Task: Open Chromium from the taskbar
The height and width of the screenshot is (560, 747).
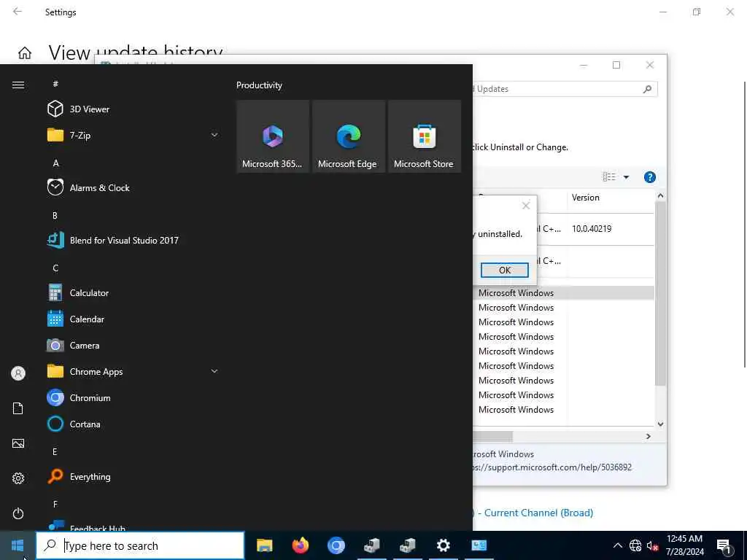Action: pos(336,545)
